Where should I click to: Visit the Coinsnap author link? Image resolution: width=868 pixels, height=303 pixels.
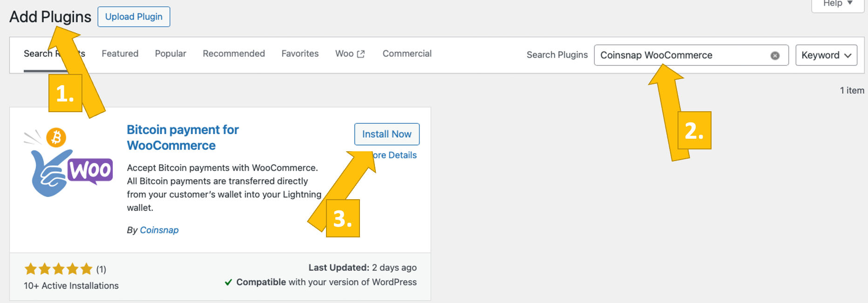click(x=159, y=230)
